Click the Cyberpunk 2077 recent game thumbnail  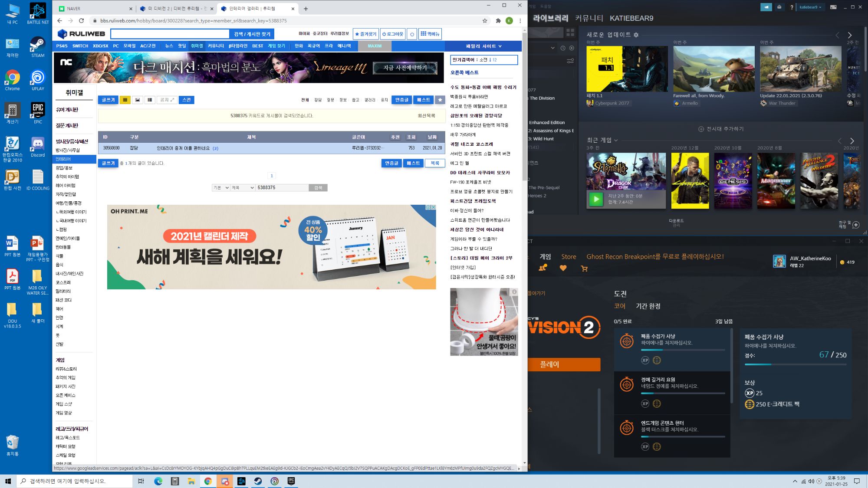690,180
